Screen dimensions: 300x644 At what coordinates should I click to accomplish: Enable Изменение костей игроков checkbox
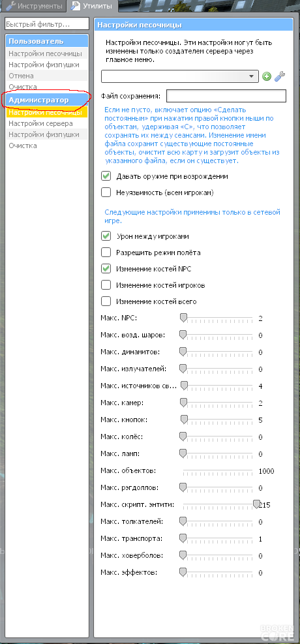106,285
